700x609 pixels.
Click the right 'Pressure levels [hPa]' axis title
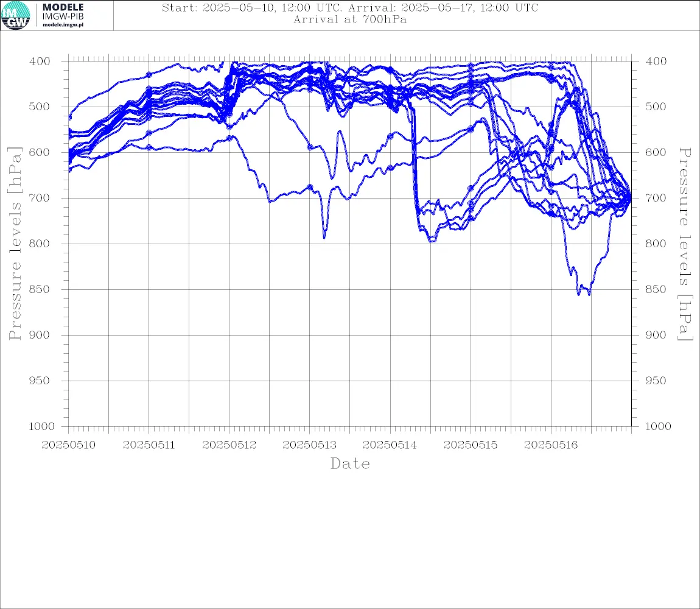[x=685, y=244]
